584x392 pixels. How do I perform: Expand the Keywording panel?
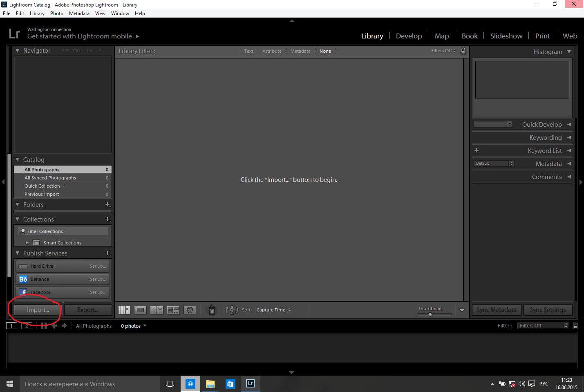(x=569, y=137)
